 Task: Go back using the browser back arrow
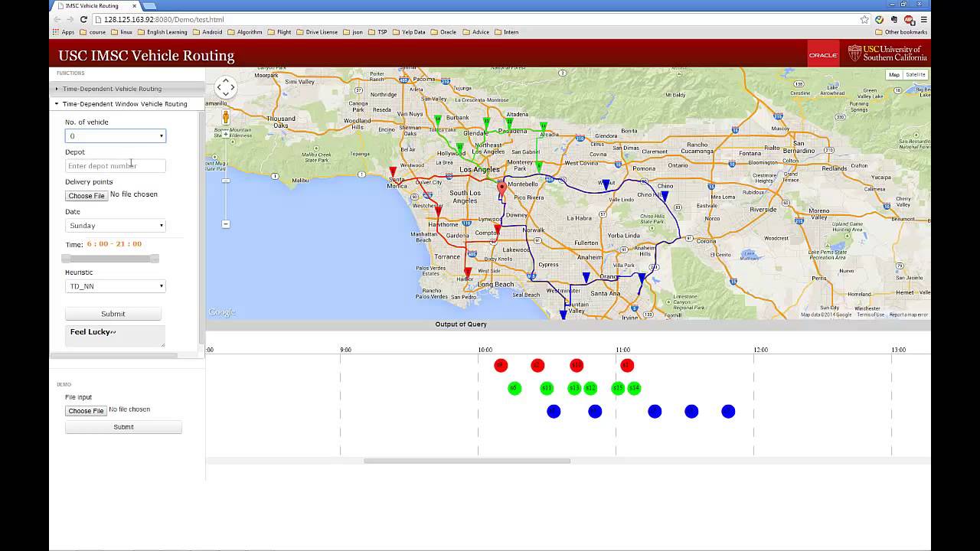(57, 19)
